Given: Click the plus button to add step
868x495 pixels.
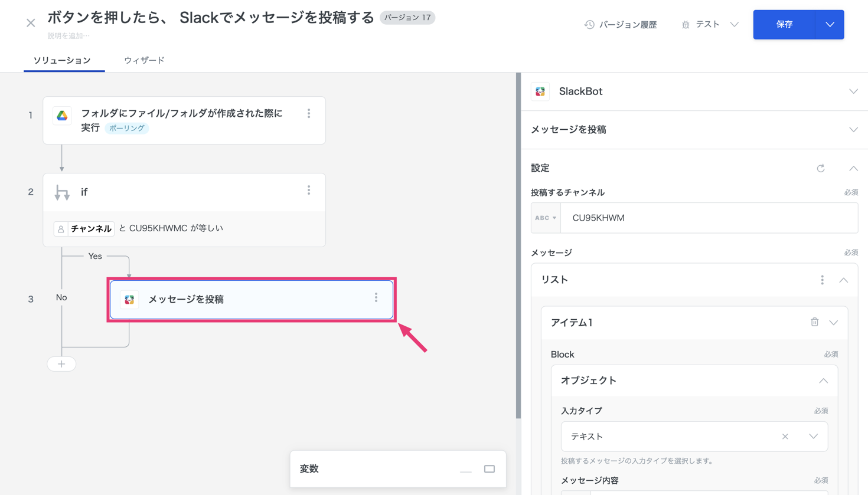Looking at the screenshot, I should point(61,364).
